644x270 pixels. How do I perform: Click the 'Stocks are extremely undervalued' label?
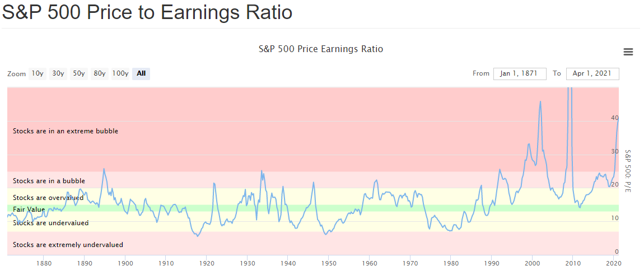click(68, 245)
